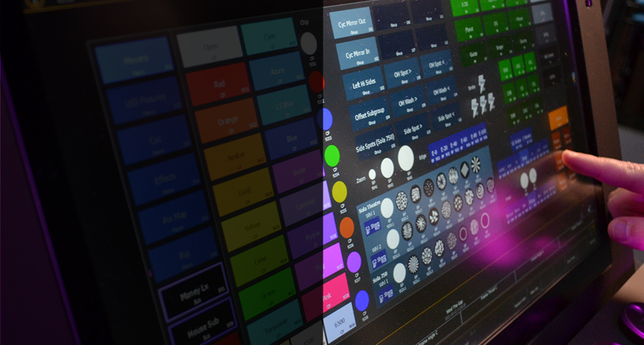
Task: Tap the Money Lx sub button
Action: click(193, 291)
